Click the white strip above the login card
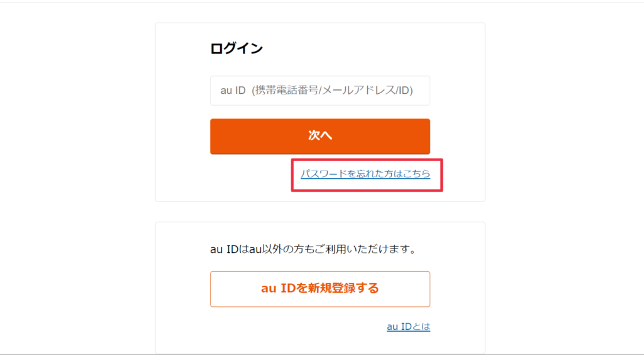This screenshot has width=644, height=355. coord(319,13)
